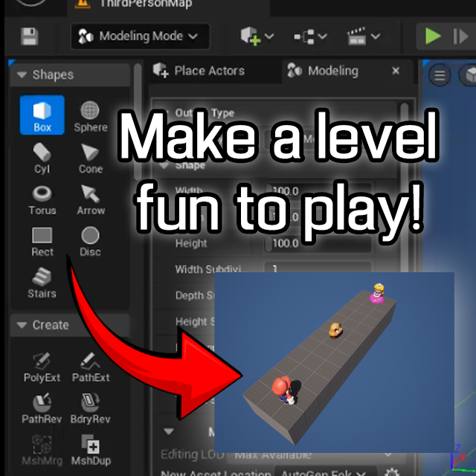
Task: Select the Torus shape tool
Action: [42, 199]
